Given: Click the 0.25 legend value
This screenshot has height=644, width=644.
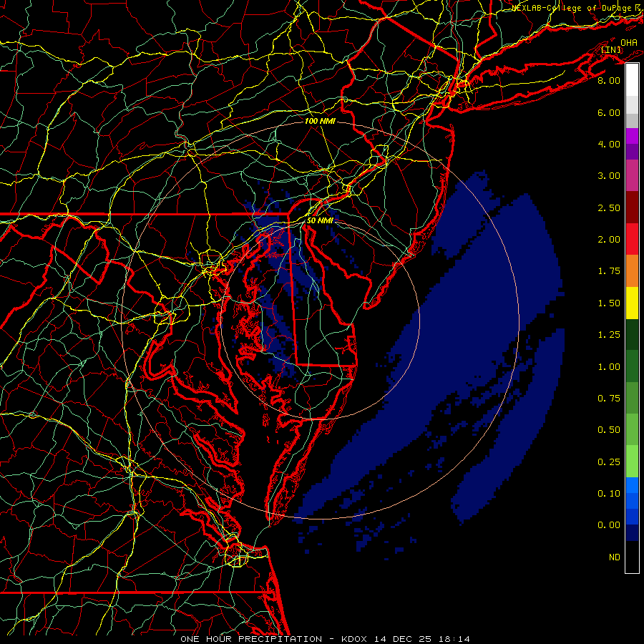Looking at the screenshot, I should (x=609, y=462).
